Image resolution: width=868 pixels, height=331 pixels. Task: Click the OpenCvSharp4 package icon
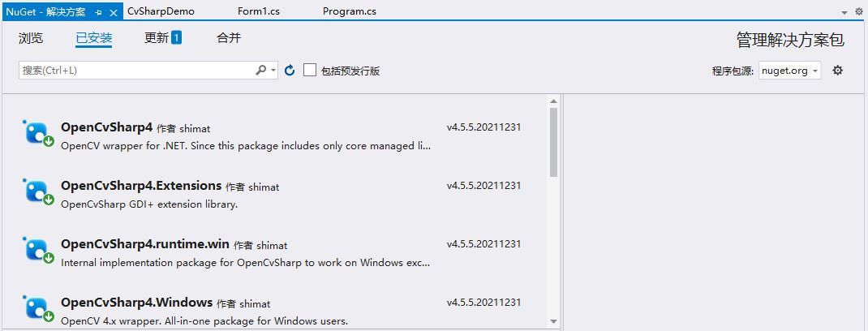pyautogui.click(x=37, y=133)
